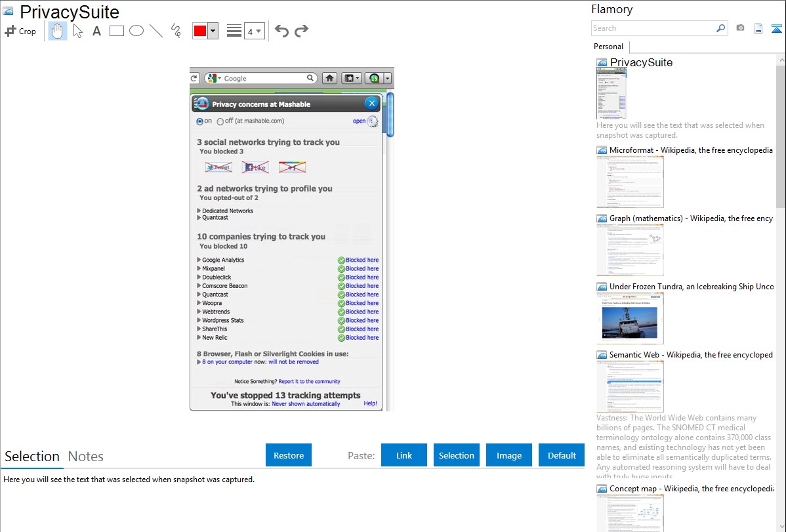786x532 pixels.
Task: Click the browser reload icon in the screenshot
Action: [194, 78]
